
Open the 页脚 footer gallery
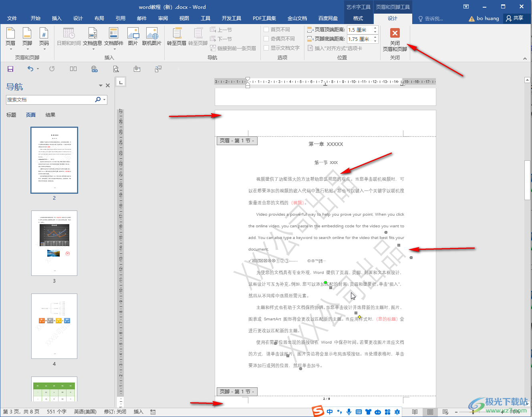(27, 38)
